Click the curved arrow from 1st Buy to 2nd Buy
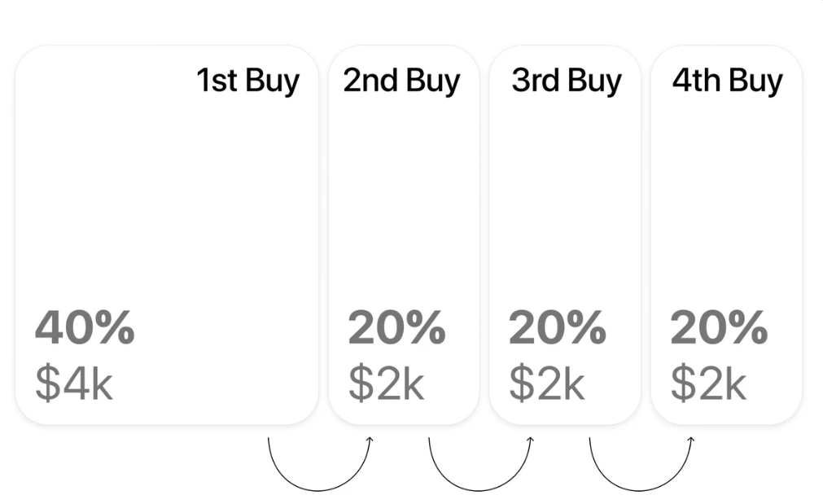The width and height of the screenshot is (823, 504). [x=318, y=490]
